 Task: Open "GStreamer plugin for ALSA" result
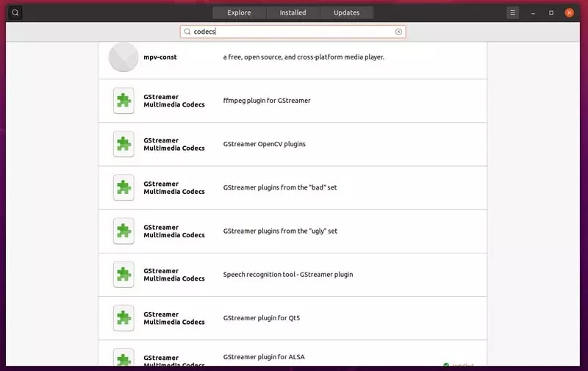pyautogui.click(x=293, y=353)
